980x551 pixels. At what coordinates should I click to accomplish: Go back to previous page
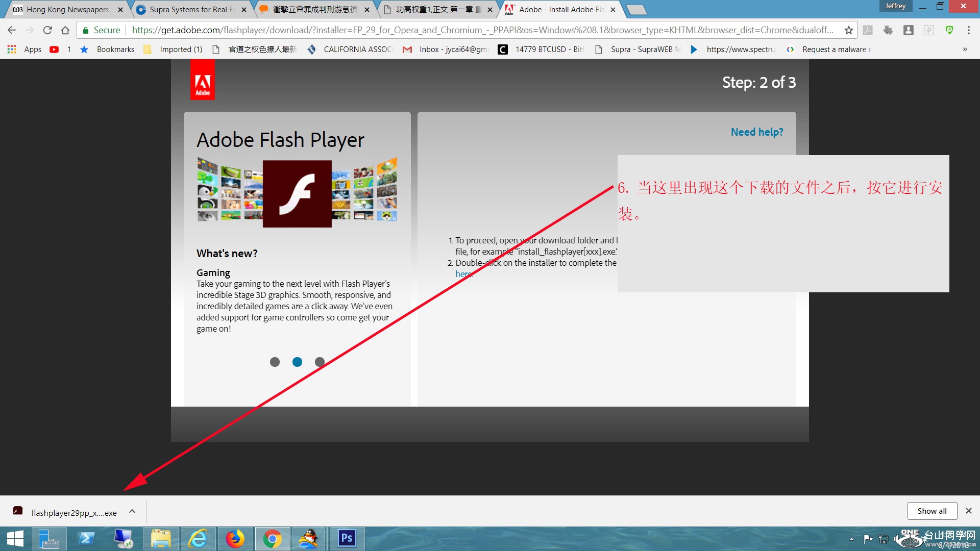point(12,30)
